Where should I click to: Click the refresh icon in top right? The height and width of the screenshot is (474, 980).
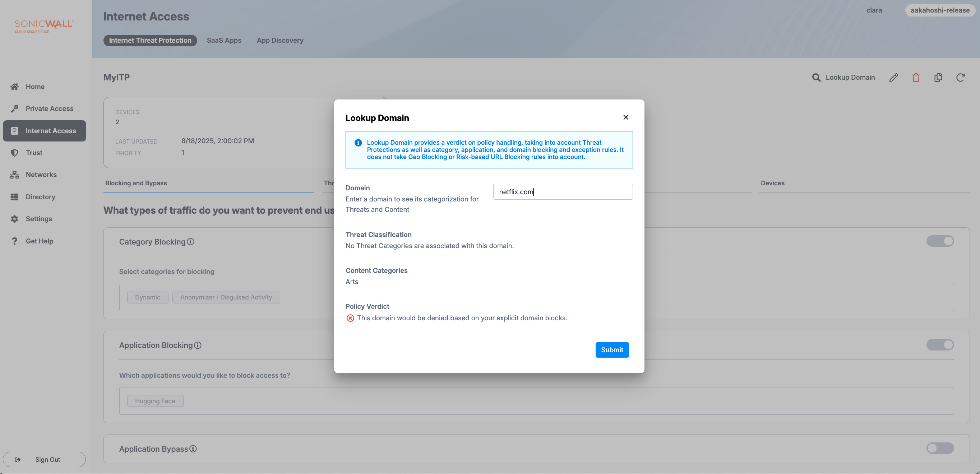pyautogui.click(x=960, y=78)
